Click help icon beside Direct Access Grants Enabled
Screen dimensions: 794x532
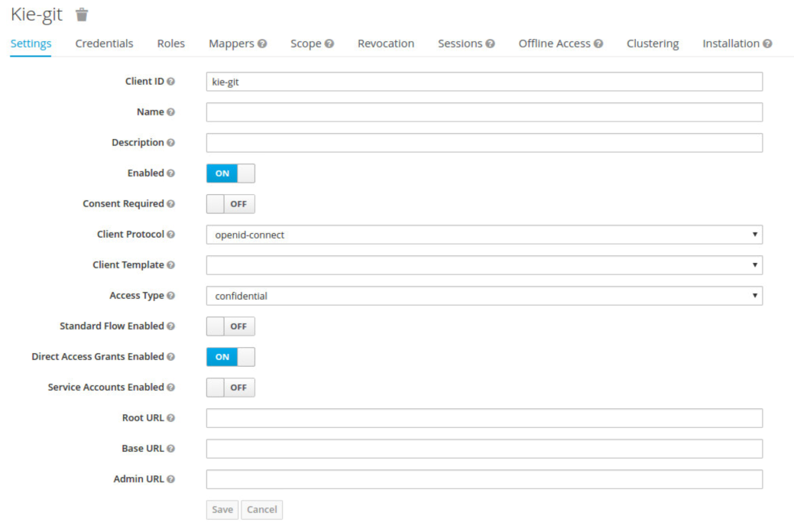(x=170, y=357)
